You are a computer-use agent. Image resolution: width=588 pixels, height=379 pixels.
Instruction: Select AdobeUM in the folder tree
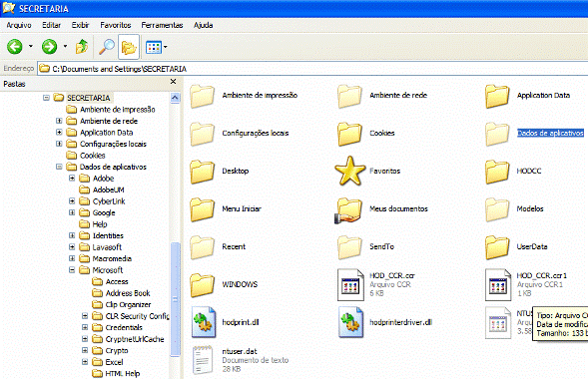tap(109, 189)
